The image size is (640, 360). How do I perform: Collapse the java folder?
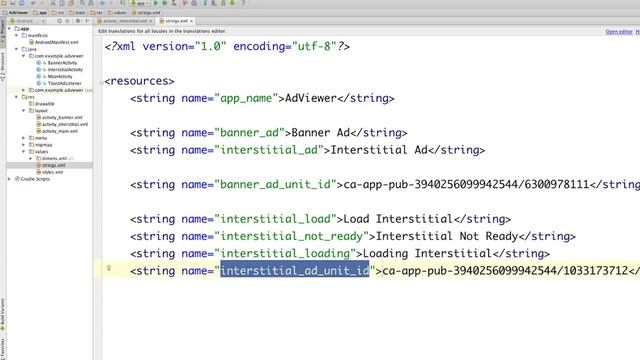click(16, 49)
